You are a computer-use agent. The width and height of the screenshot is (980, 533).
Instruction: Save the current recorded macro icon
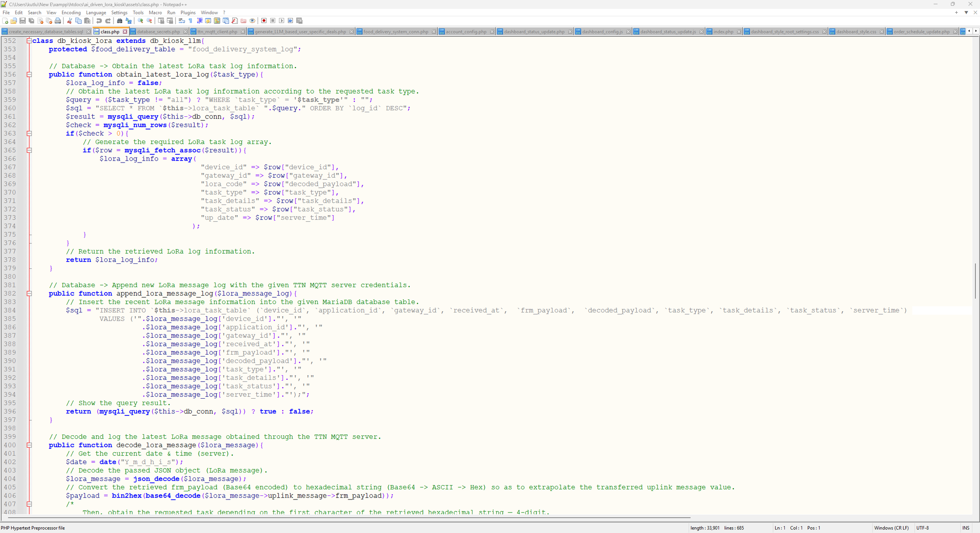pos(299,21)
